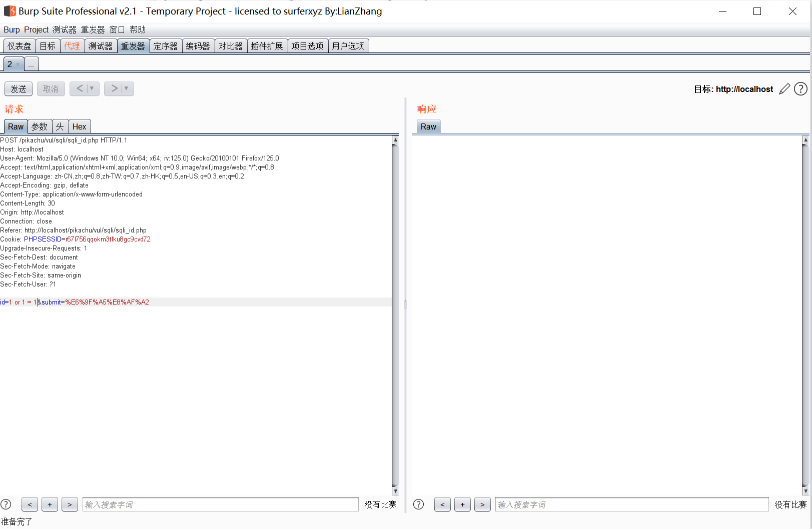Close Repeater tab 2 with its x
Viewport: 812px width, 529px height.
point(18,64)
